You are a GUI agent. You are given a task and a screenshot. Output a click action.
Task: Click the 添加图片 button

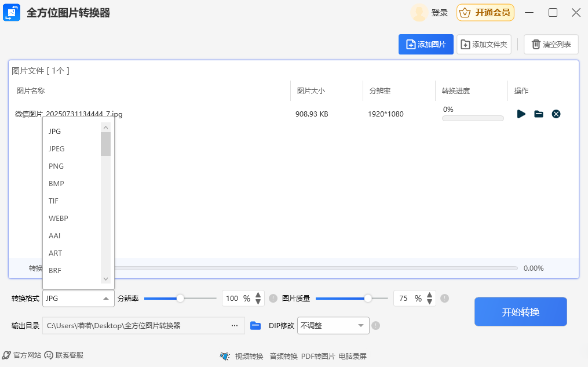pyautogui.click(x=426, y=45)
